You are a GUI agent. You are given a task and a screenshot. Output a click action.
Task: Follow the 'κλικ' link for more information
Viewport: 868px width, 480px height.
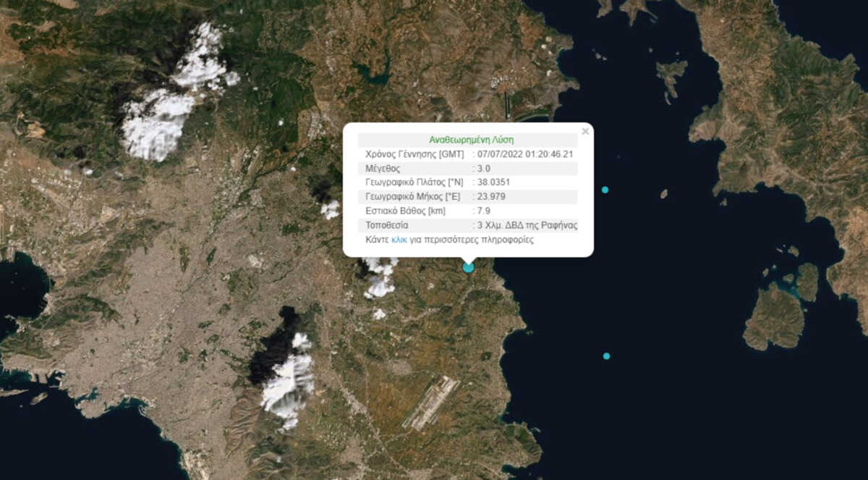click(x=399, y=240)
